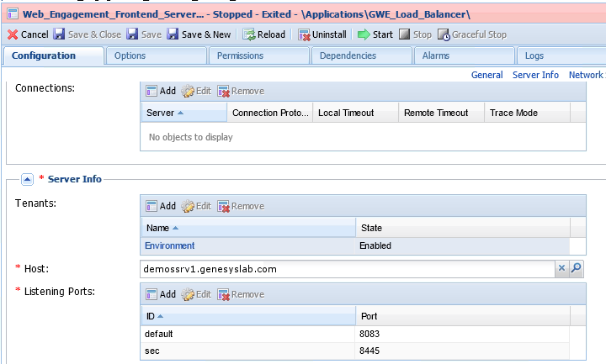
Task: Switch to the Logs tab
Action: (561, 55)
